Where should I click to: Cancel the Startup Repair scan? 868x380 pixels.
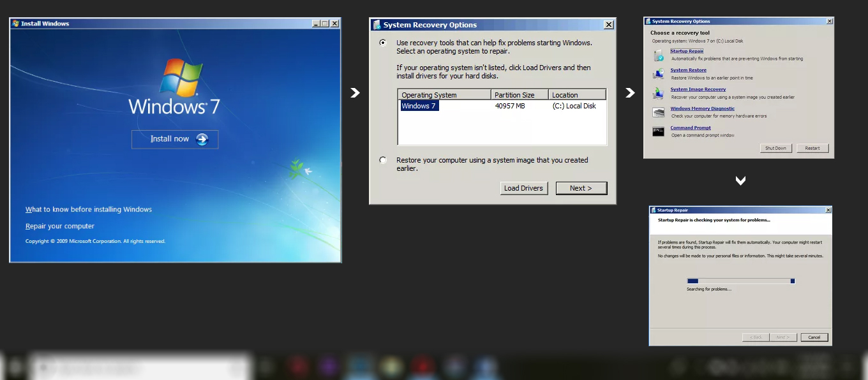pyautogui.click(x=814, y=337)
